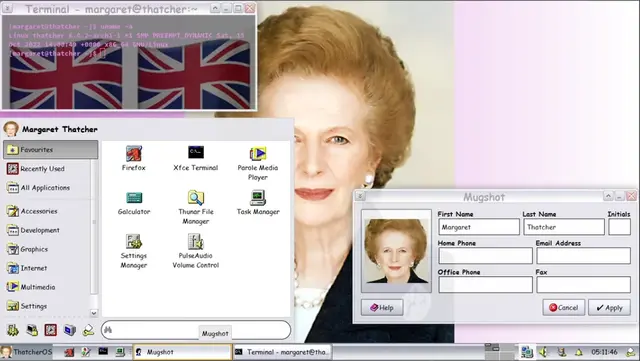Click the computer launcher icon in panel
The width and height of the screenshot is (640, 361).
tap(120, 352)
